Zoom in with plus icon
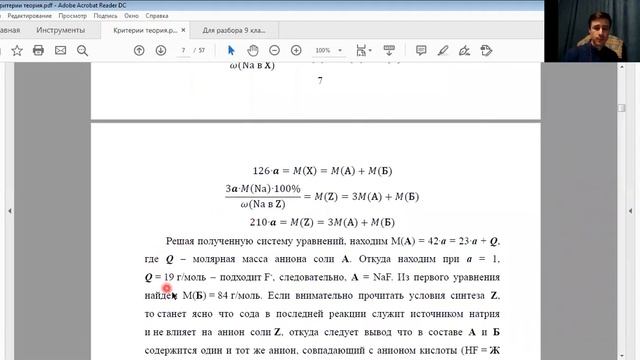 pos(296,50)
